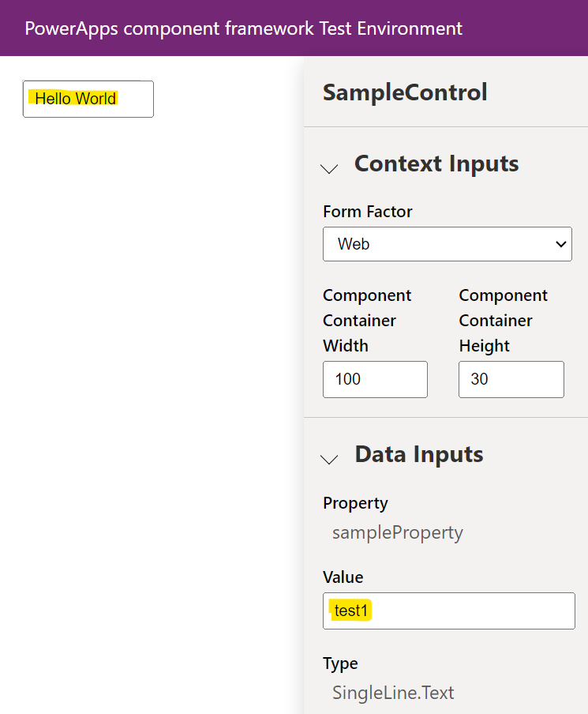Focus the Component Container Height field

click(x=511, y=379)
